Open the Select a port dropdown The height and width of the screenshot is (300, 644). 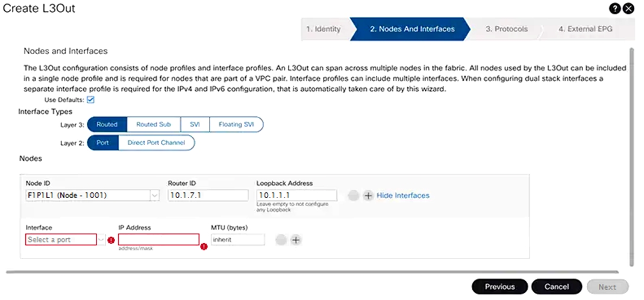point(101,240)
